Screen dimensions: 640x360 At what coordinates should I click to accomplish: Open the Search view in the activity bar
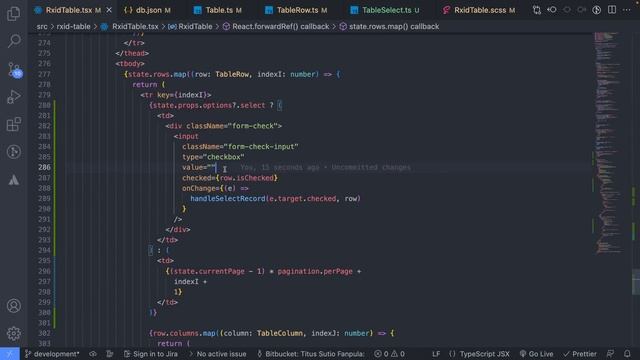14,41
